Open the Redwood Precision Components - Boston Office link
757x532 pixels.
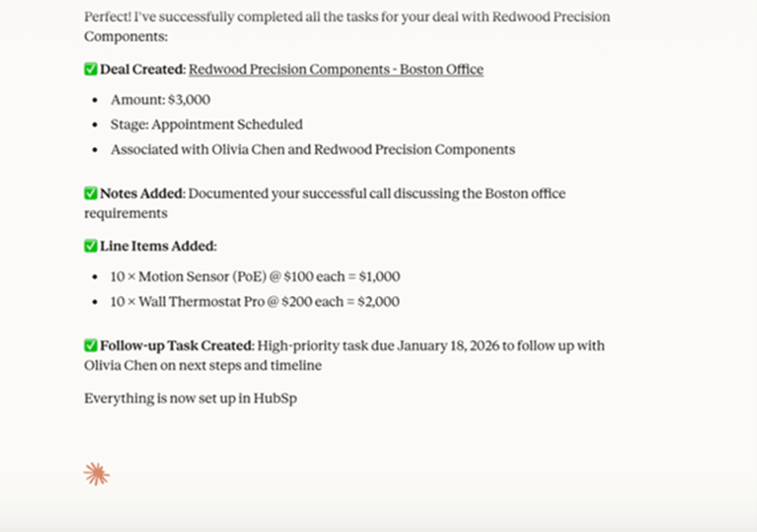(x=335, y=69)
